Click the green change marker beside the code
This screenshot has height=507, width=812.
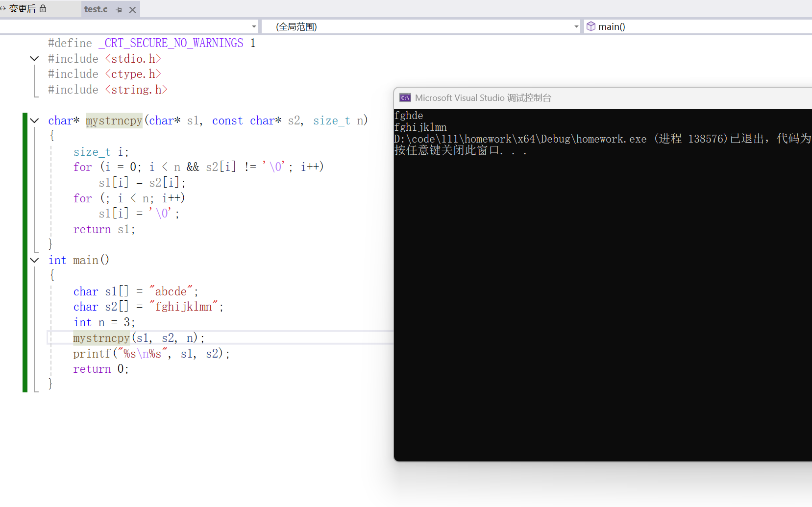tap(25, 252)
